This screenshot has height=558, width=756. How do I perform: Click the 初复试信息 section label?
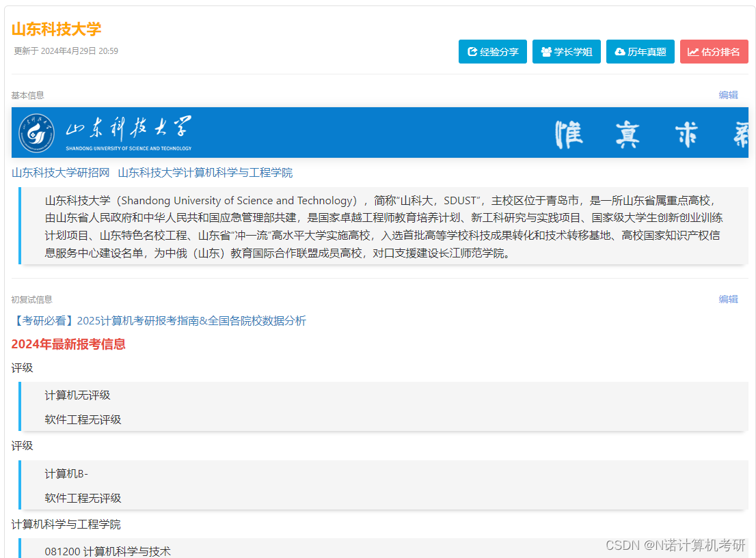32,300
